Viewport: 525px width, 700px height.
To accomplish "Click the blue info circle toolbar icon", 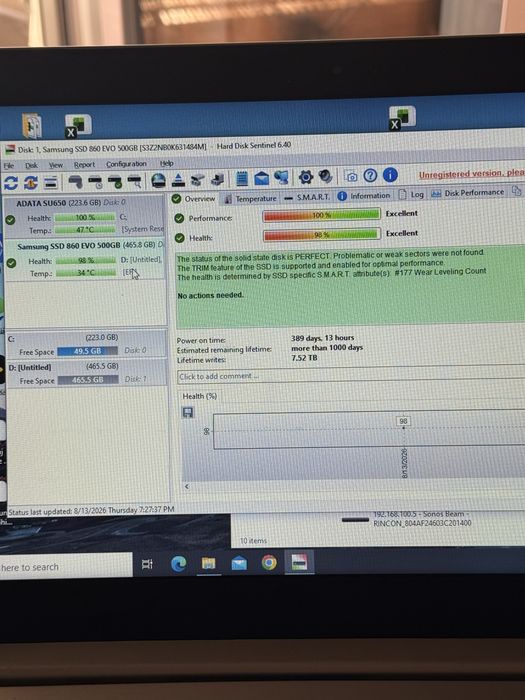I will pyautogui.click(x=390, y=175).
